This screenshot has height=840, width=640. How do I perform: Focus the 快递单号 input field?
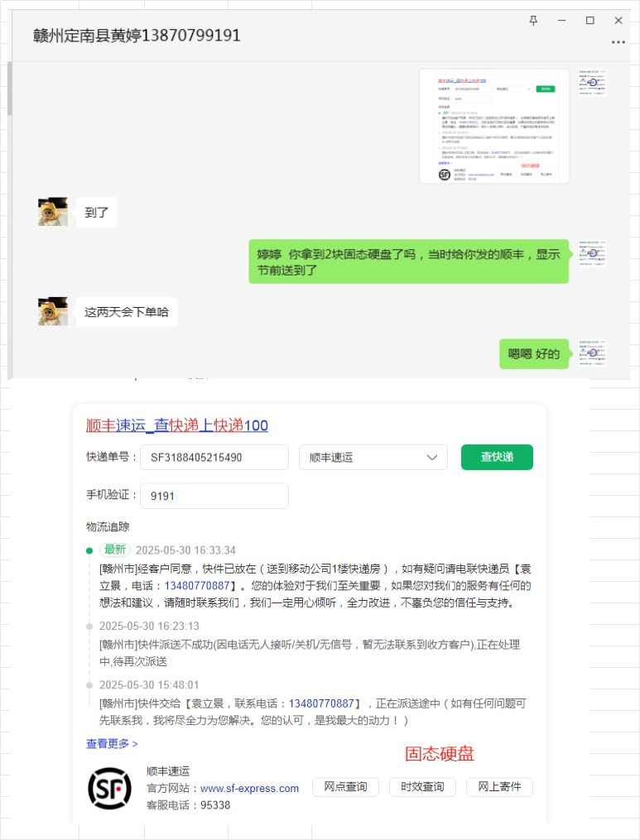coord(214,458)
